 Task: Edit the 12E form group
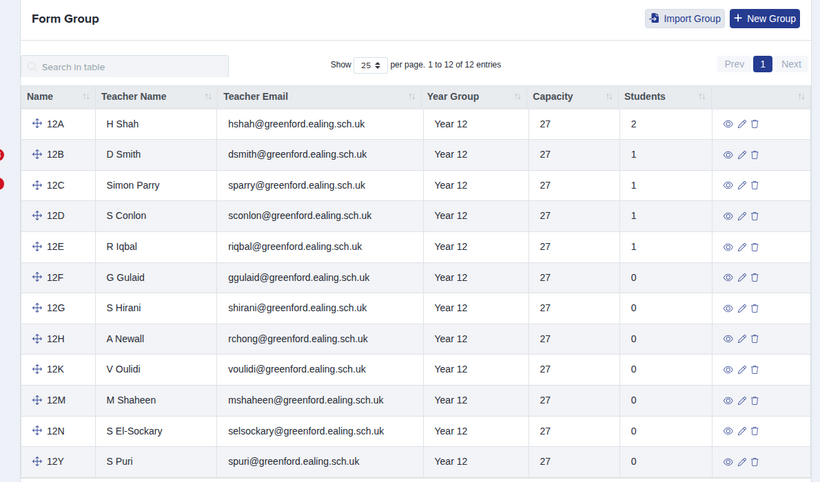742,247
